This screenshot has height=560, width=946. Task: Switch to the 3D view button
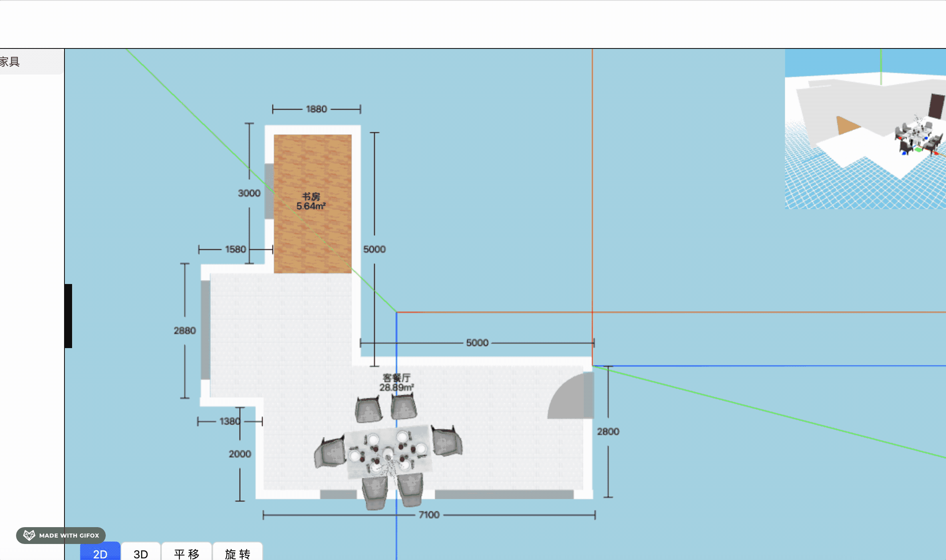[x=141, y=552]
